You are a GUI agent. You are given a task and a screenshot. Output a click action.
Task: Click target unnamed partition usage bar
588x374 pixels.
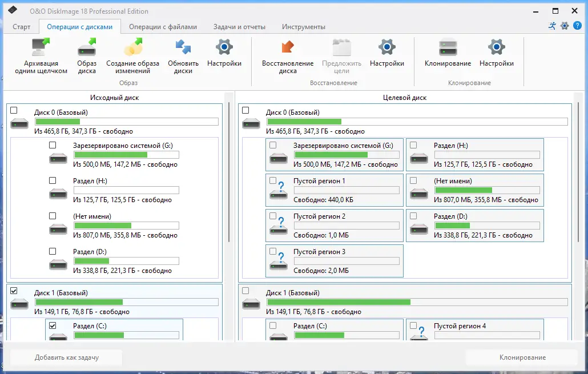(x=487, y=190)
